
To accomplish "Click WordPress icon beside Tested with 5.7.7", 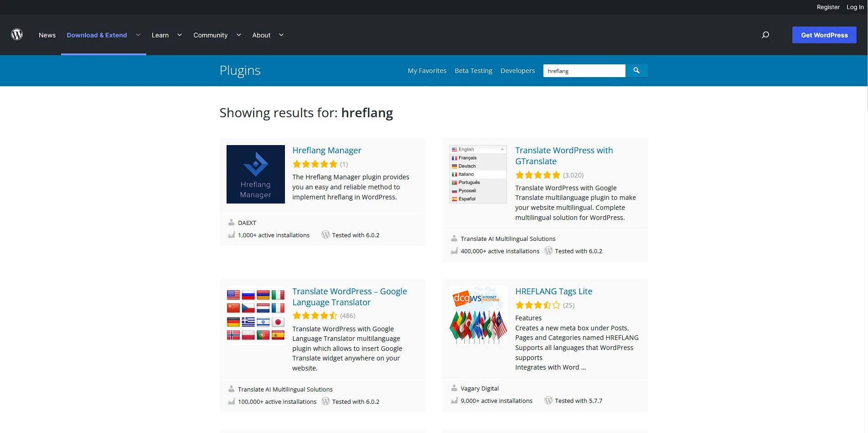I will click(x=548, y=401).
